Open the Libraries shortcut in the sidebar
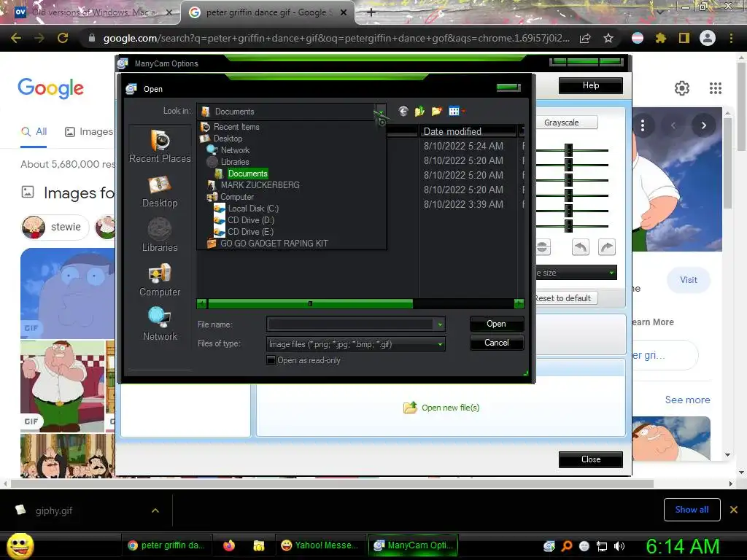 click(160, 236)
